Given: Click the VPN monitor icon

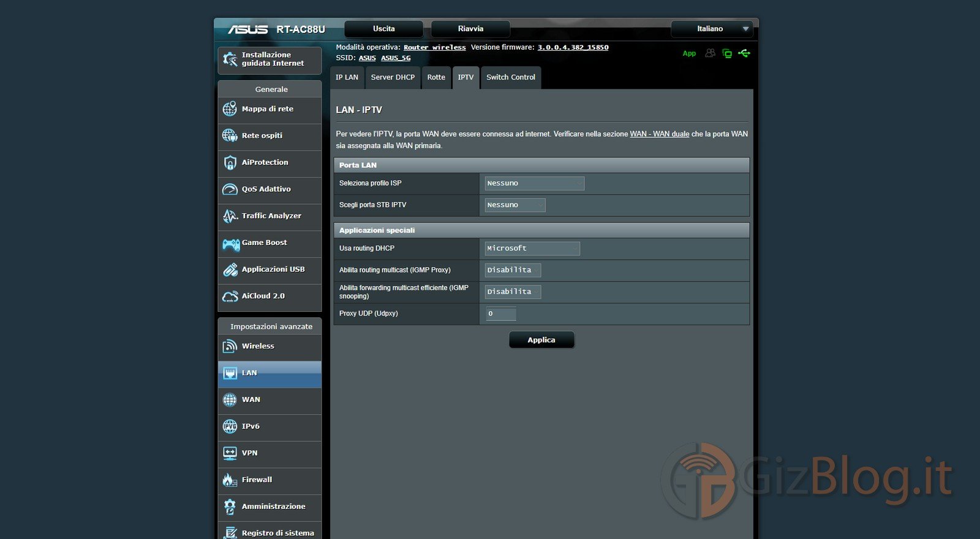Looking at the screenshot, I should [230, 453].
